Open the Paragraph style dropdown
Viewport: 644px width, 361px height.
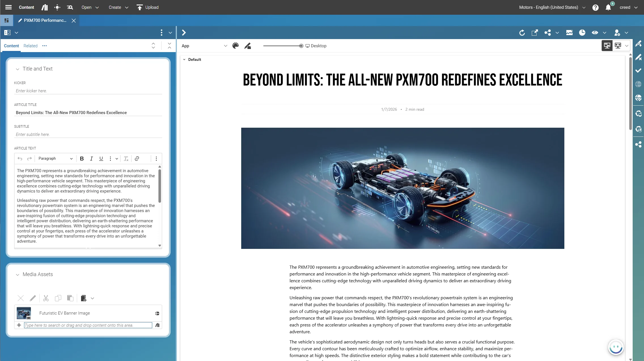(x=55, y=159)
